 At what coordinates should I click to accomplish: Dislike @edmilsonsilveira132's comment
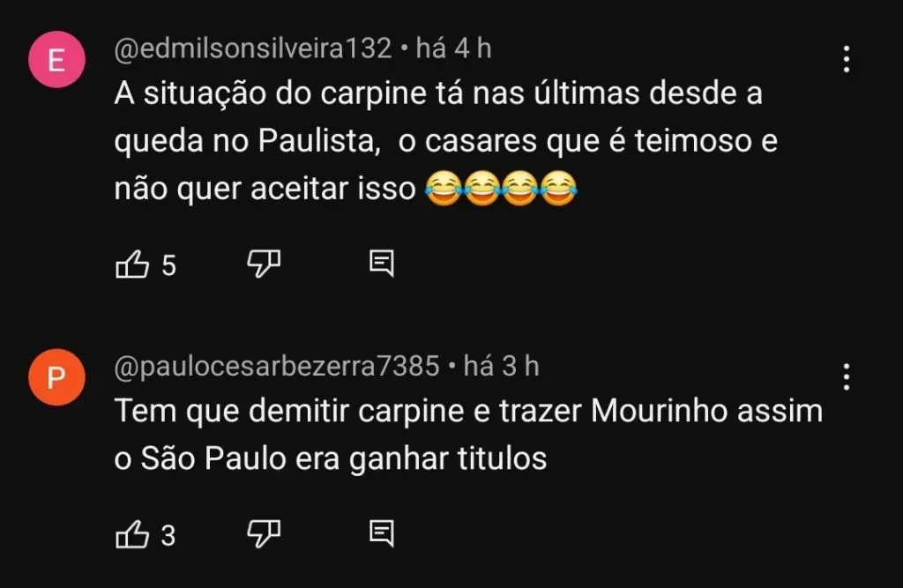tap(264, 262)
